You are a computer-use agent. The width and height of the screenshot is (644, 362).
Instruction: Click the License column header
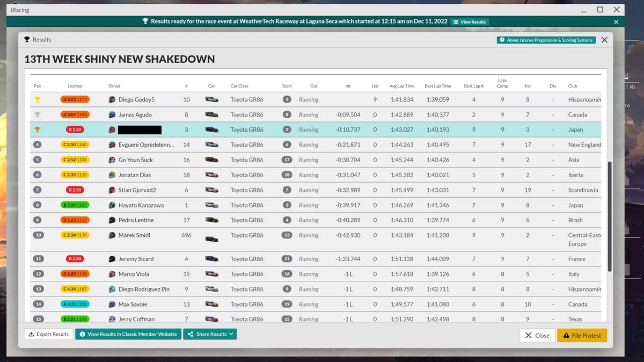pyautogui.click(x=75, y=86)
